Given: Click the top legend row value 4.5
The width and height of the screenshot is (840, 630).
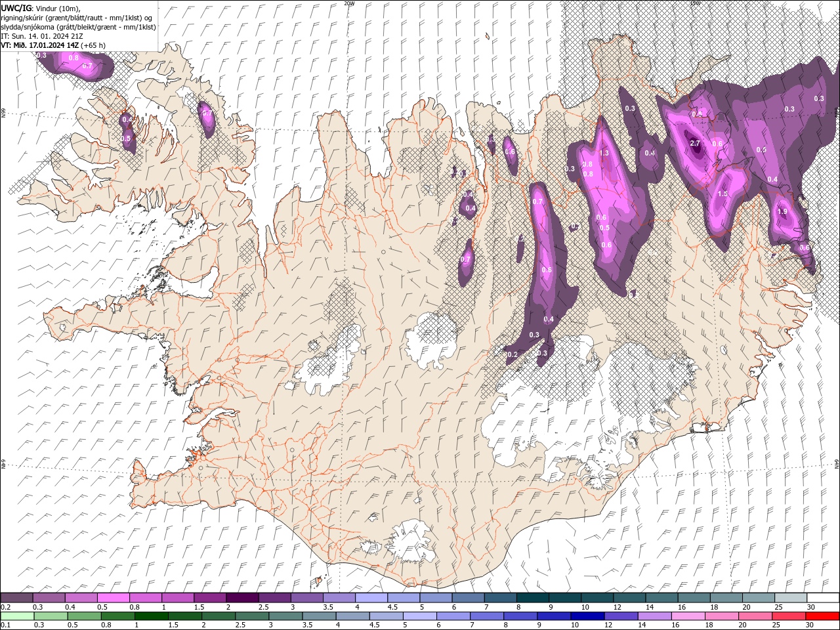Looking at the screenshot, I should tap(392, 607).
